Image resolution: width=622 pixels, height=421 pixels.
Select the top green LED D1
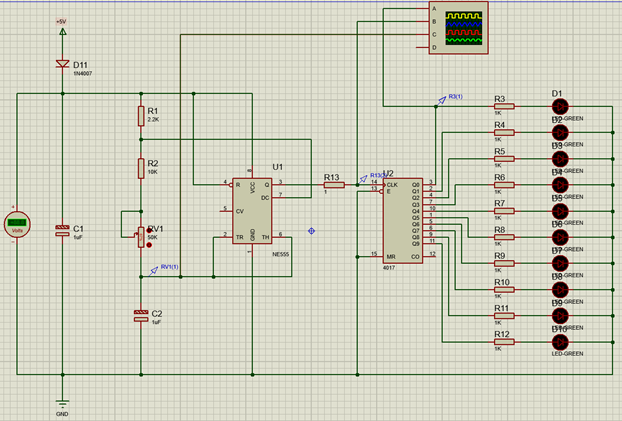coord(559,107)
